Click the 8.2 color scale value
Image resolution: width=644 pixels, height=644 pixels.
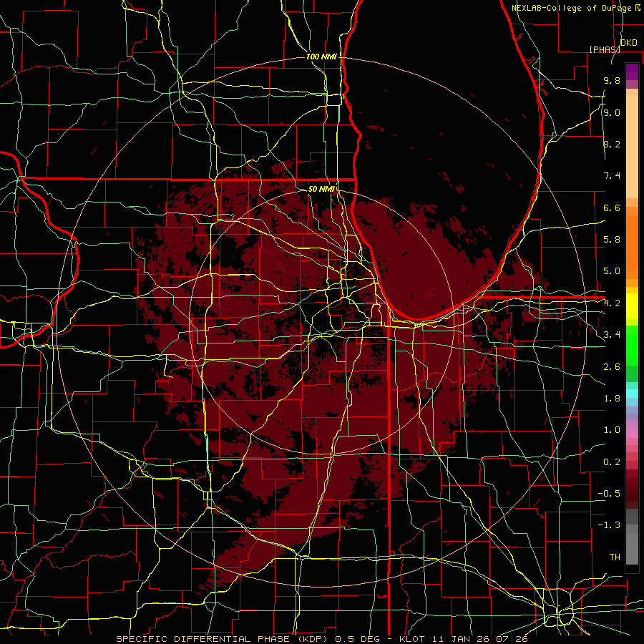[612, 144]
